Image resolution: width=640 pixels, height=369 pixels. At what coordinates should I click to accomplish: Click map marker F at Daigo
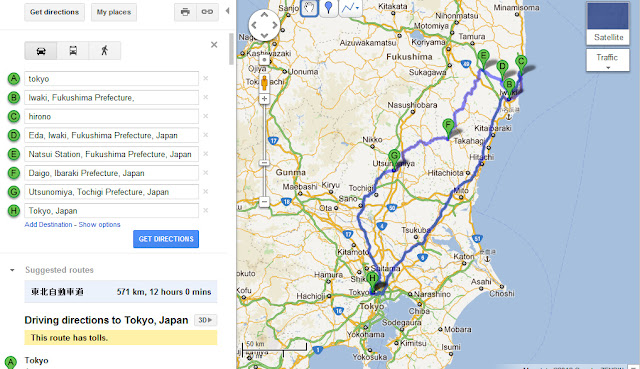pyautogui.click(x=448, y=129)
